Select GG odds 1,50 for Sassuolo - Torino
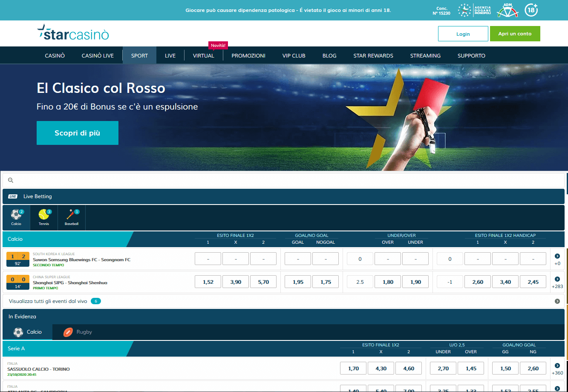This screenshot has width=568, height=392. tap(505, 369)
